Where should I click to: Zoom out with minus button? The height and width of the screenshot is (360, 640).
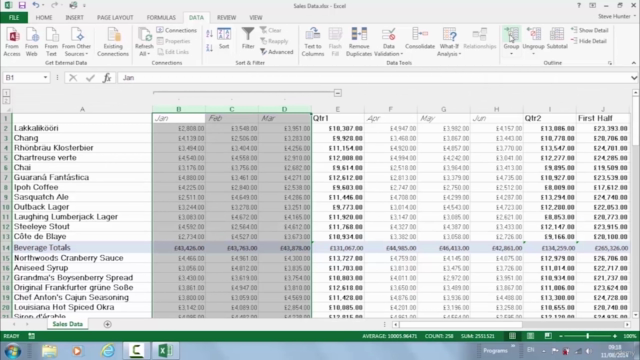click(561, 336)
